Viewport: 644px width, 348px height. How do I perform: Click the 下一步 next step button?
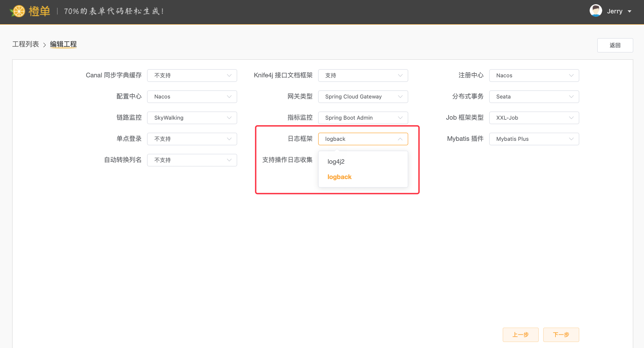tap(561, 334)
